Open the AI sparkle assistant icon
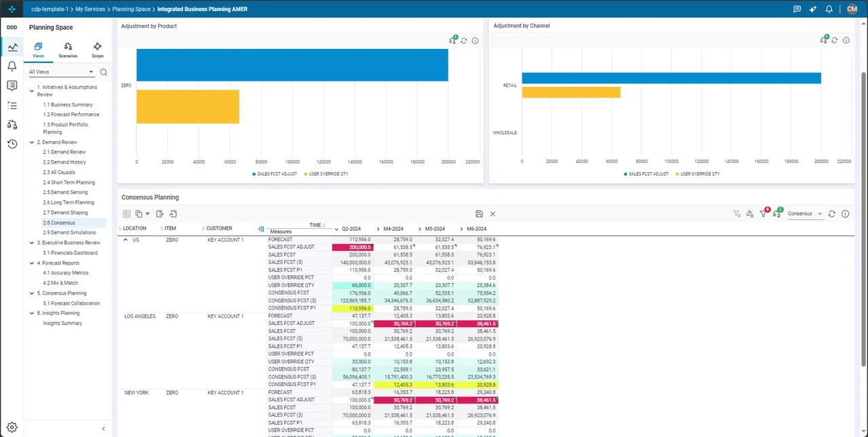 tap(813, 9)
